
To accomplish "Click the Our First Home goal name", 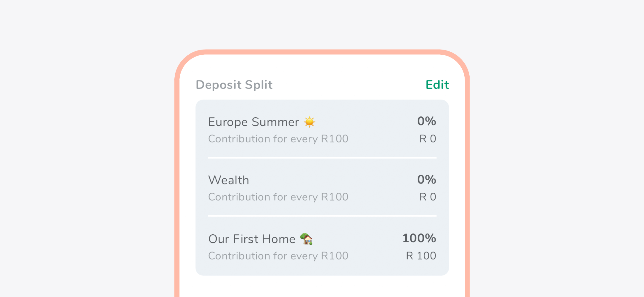I will click(x=252, y=238).
